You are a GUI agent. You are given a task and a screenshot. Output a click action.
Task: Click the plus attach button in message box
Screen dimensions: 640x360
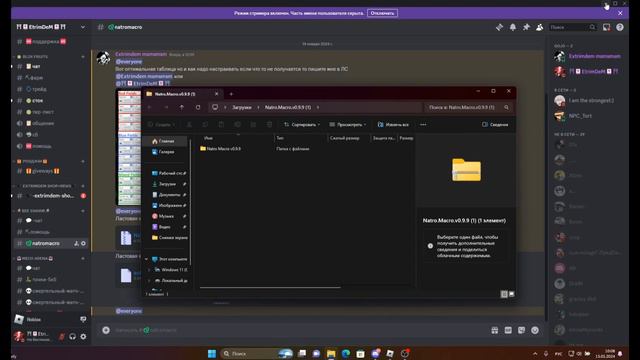[x=106, y=330]
